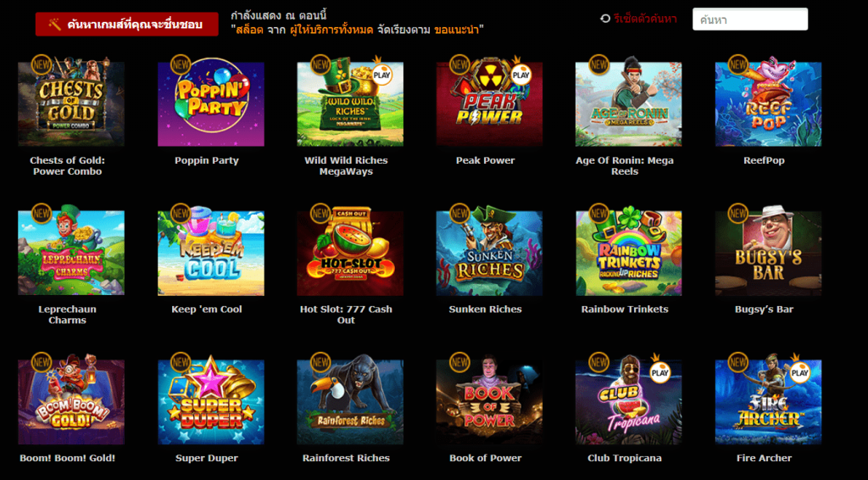Click the reset search refresh icon

[x=605, y=19]
